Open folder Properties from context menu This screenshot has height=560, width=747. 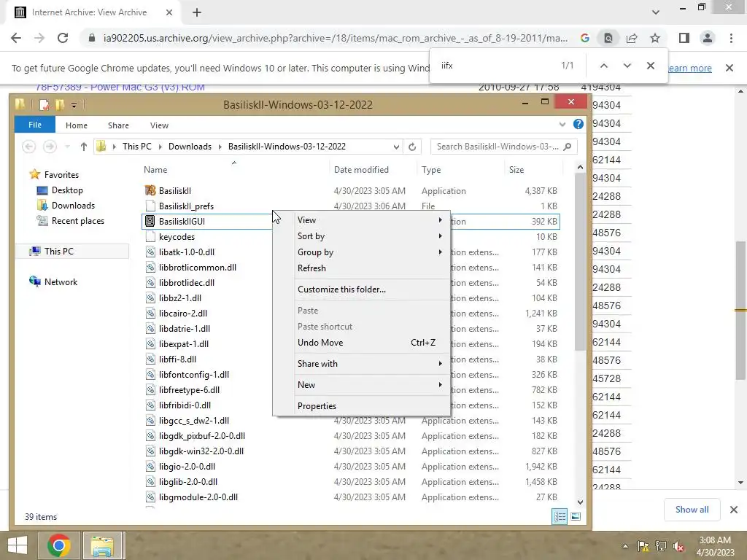361,406
